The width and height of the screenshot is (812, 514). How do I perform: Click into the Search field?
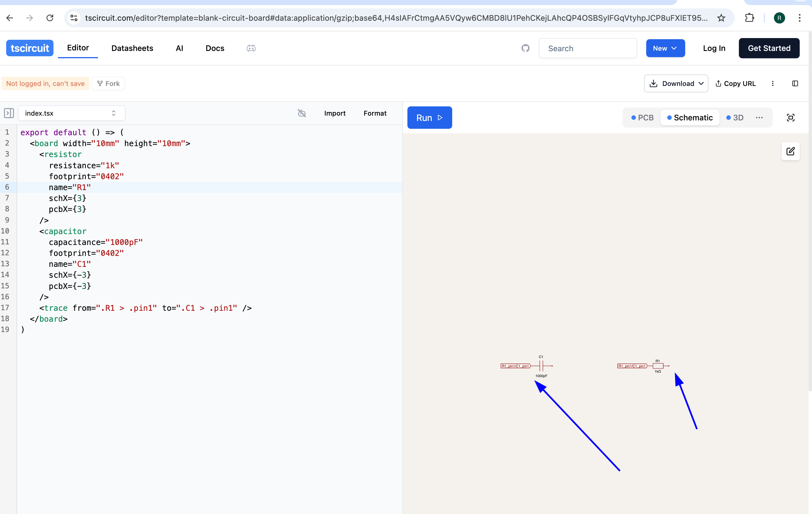587,48
